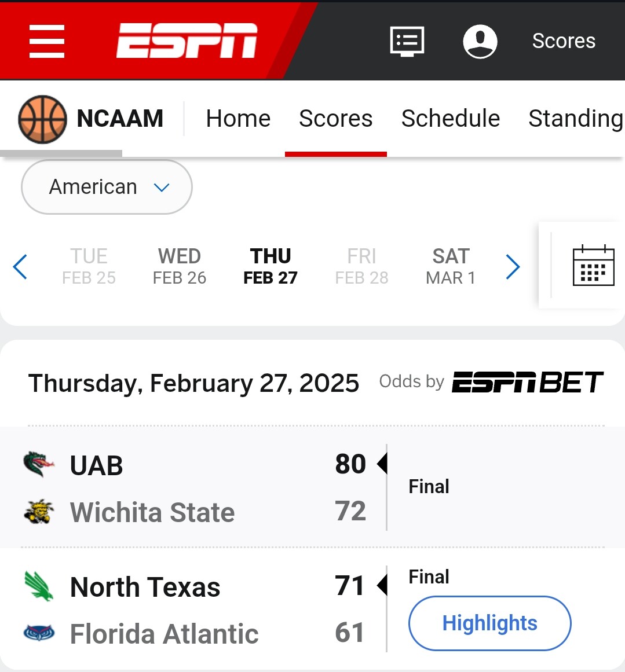Open the Home tab
The width and height of the screenshot is (625, 672).
click(238, 119)
